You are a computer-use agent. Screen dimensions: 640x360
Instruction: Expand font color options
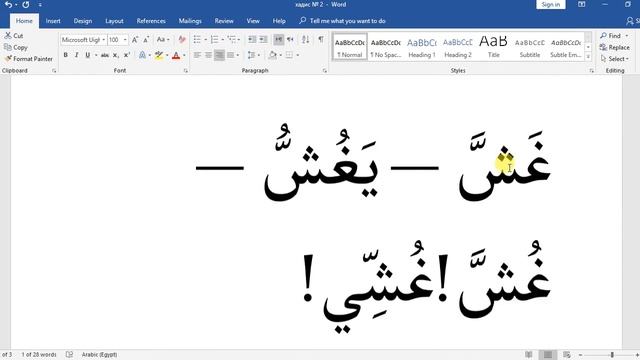click(x=184, y=55)
